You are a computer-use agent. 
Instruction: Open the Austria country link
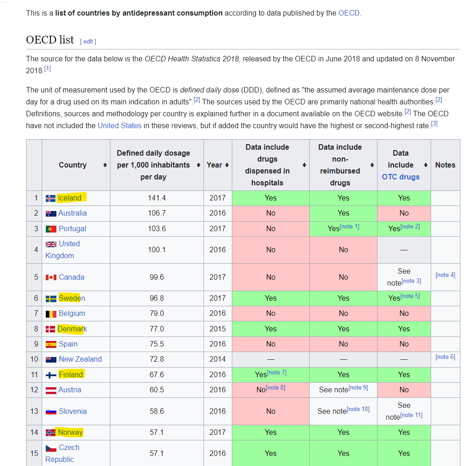(x=70, y=390)
